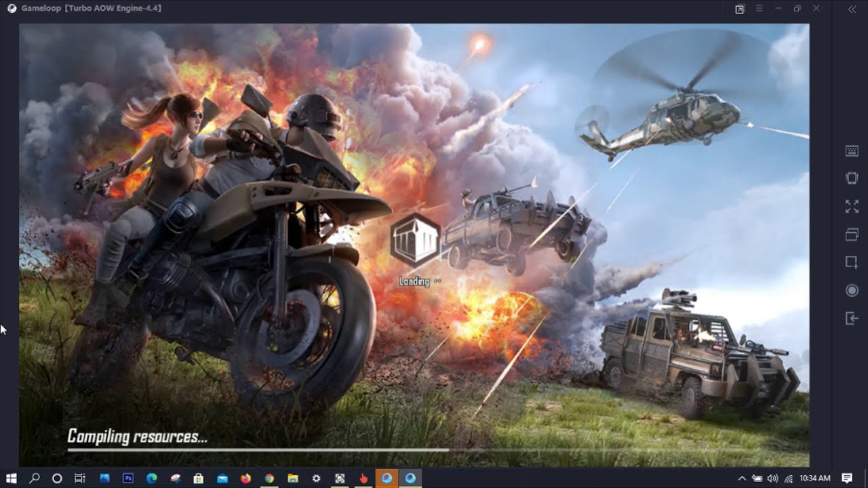868x488 pixels.
Task: Click the Gameloop logo in title bar
Action: pyautogui.click(x=12, y=8)
